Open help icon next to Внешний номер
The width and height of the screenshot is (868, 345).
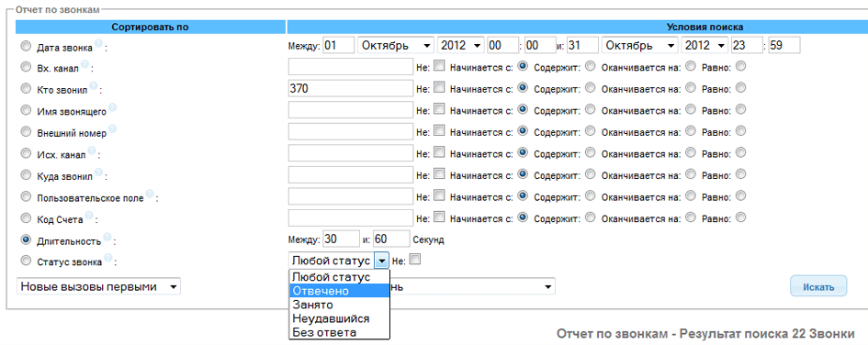(x=112, y=128)
